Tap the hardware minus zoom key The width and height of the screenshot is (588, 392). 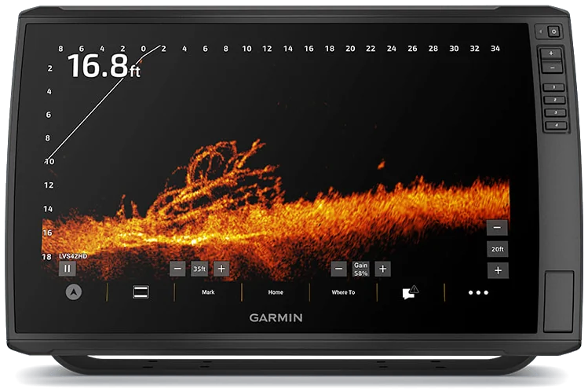(x=552, y=68)
